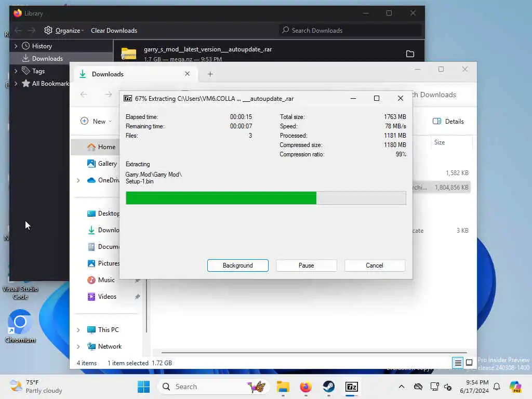Expand Tags in Library sidebar
The width and height of the screenshot is (532, 399).
tap(16, 71)
